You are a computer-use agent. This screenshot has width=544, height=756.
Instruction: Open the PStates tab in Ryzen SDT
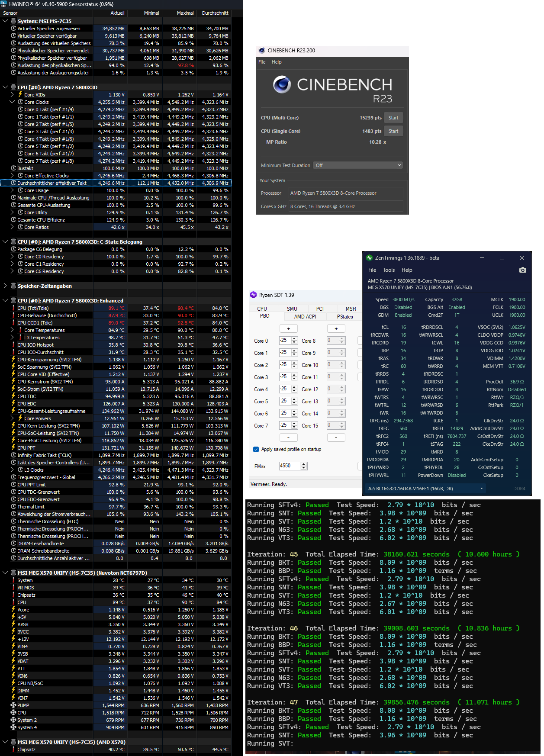point(345,316)
